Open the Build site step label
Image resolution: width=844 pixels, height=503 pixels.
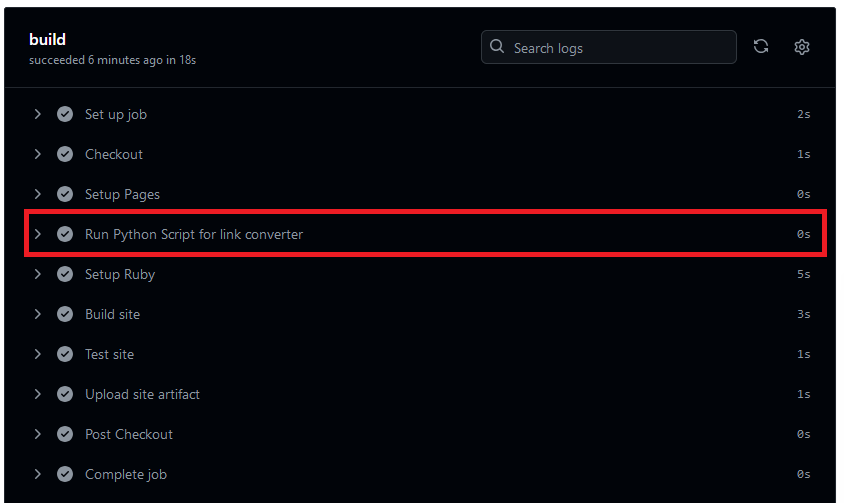[x=112, y=315]
